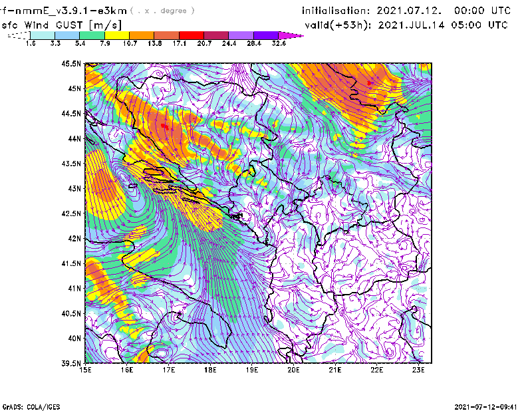Click legend value 13.8
The image size is (532, 411).
[155, 43]
